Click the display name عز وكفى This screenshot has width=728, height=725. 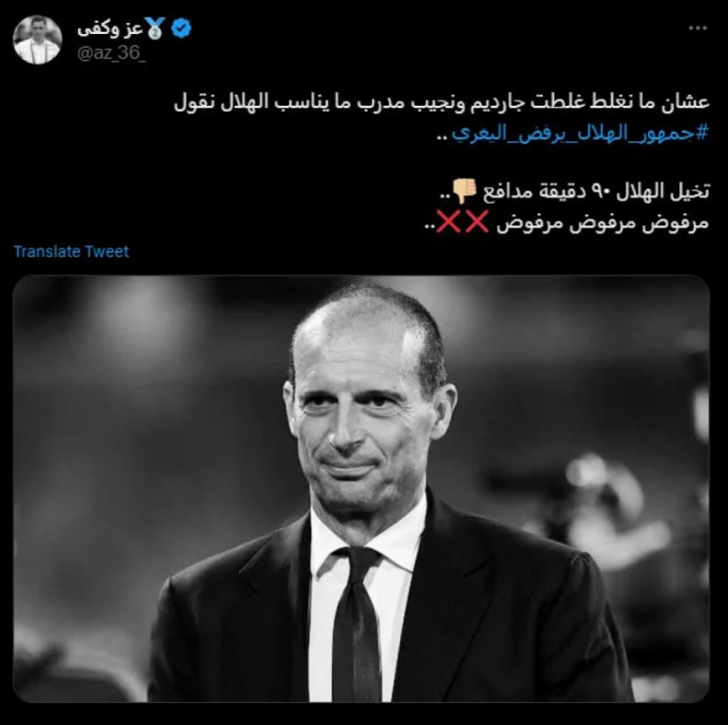tap(110, 29)
